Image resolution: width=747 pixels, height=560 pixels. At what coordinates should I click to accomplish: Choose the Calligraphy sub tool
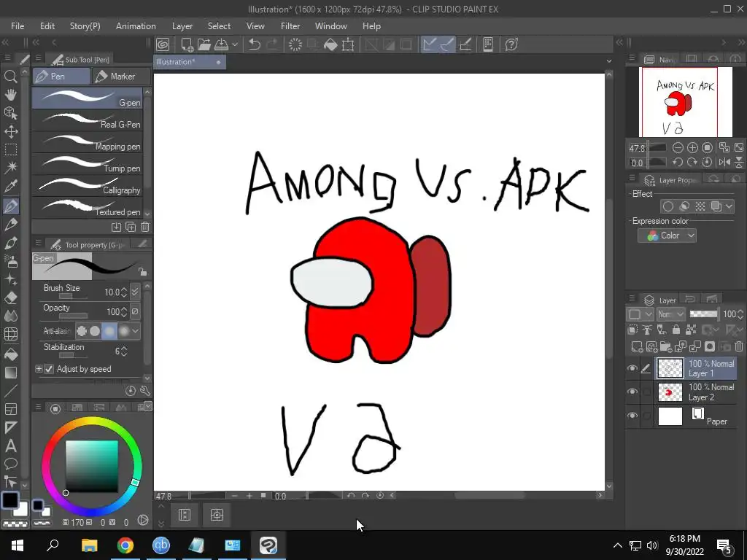[88, 186]
